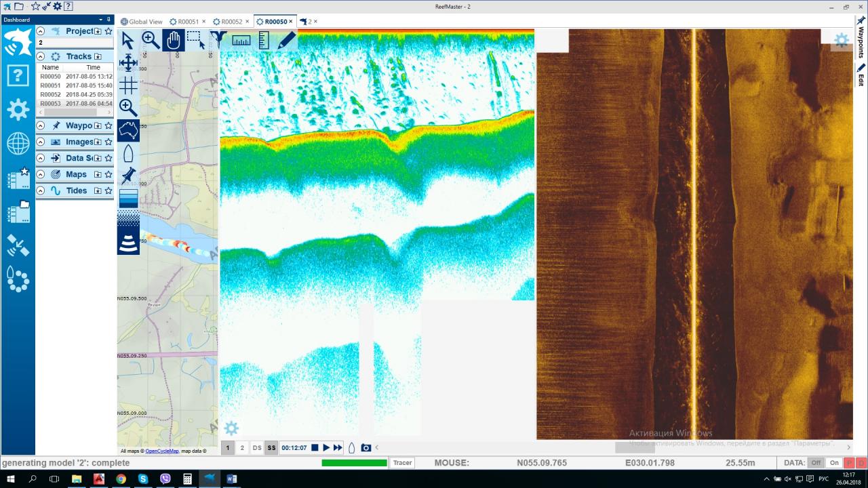Expand the Tides panel chevron

[41, 191]
